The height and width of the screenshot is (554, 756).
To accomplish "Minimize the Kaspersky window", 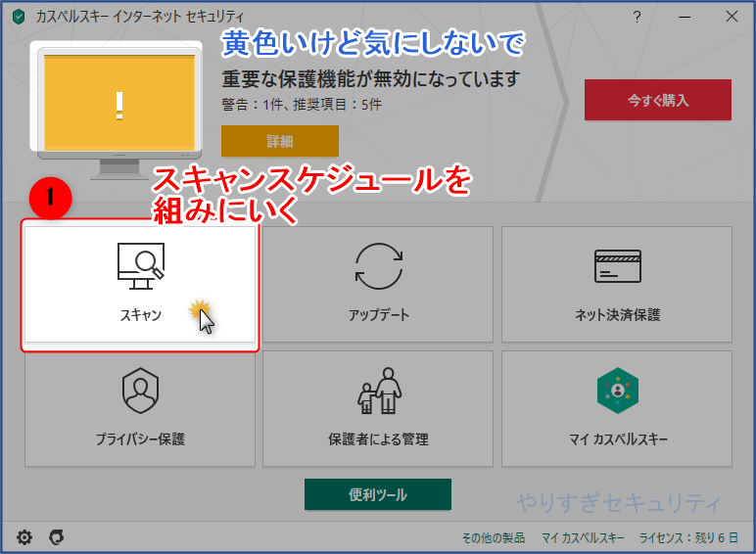I will (x=685, y=17).
